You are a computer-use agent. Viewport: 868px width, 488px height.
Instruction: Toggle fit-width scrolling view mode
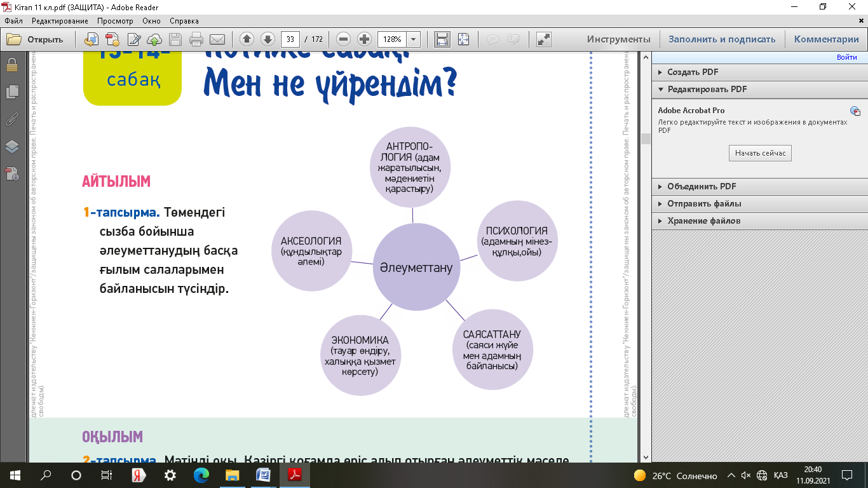point(442,39)
